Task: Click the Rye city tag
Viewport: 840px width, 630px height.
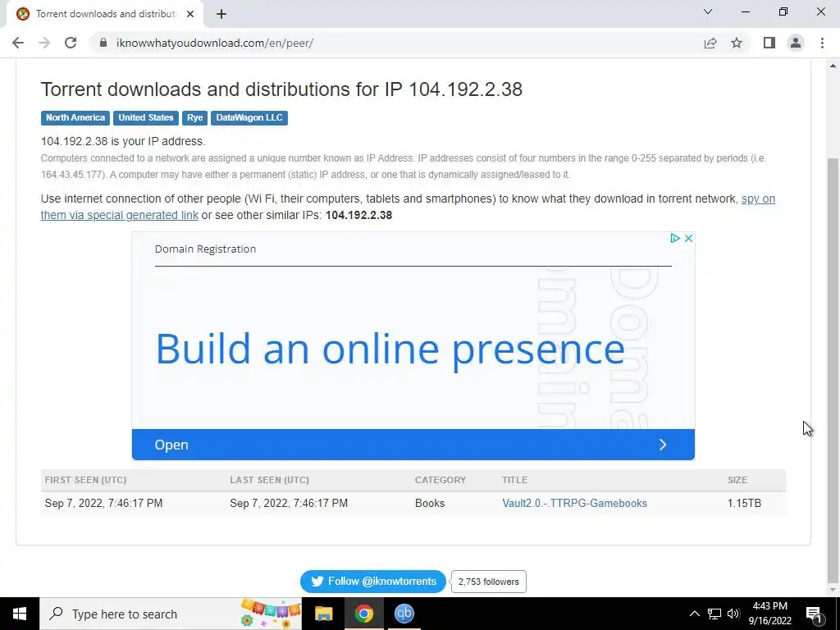Action: click(194, 118)
